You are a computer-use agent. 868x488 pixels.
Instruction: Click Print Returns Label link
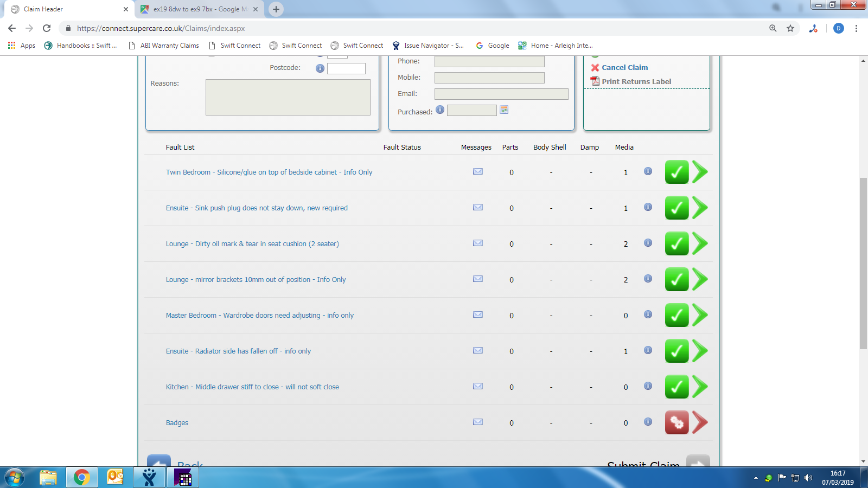[636, 81]
